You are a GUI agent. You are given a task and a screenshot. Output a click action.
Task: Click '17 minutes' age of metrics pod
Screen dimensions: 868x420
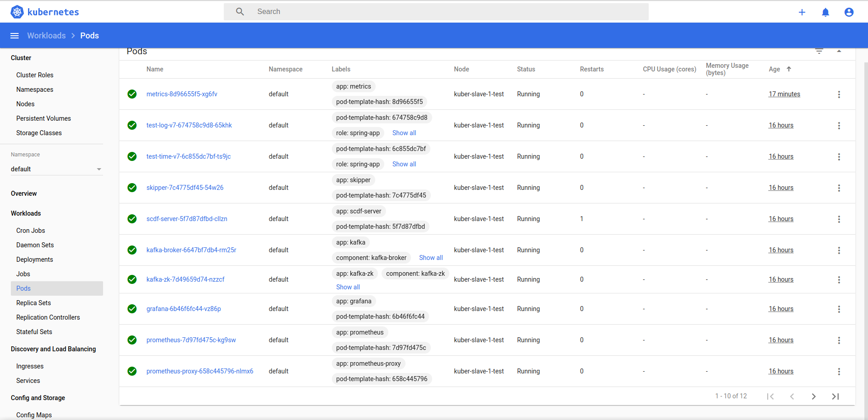pyautogui.click(x=784, y=94)
